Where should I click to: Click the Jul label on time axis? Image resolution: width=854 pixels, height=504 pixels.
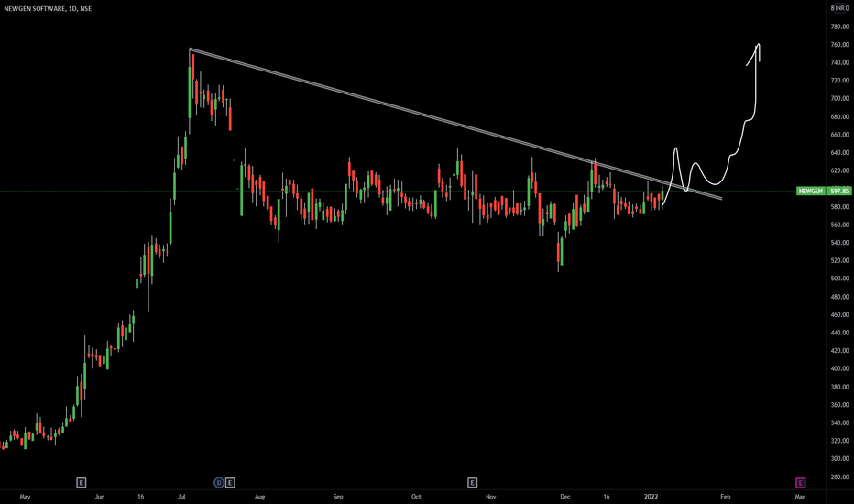181,497
